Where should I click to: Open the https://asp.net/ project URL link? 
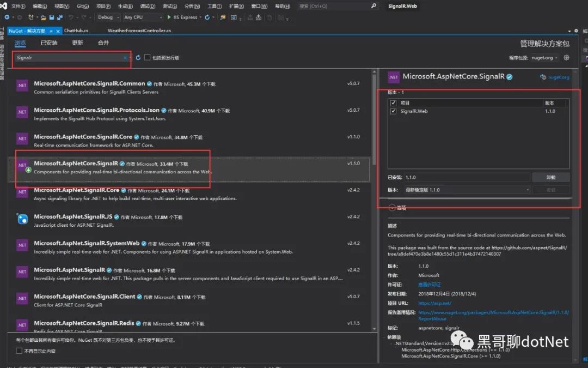434,303
